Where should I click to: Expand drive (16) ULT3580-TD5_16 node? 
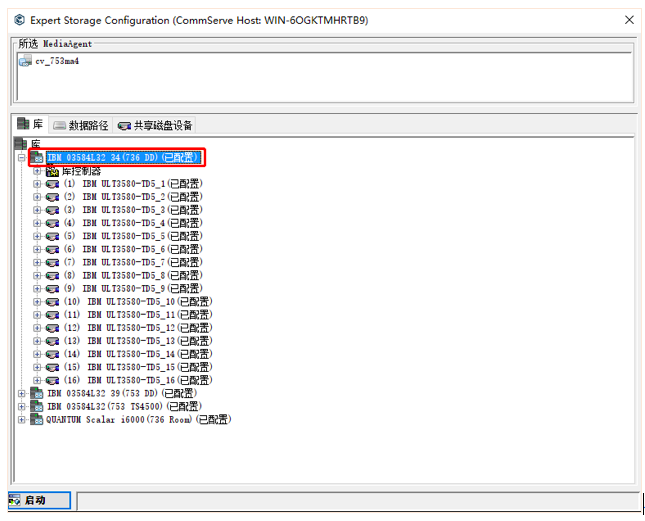coord(37,380)
